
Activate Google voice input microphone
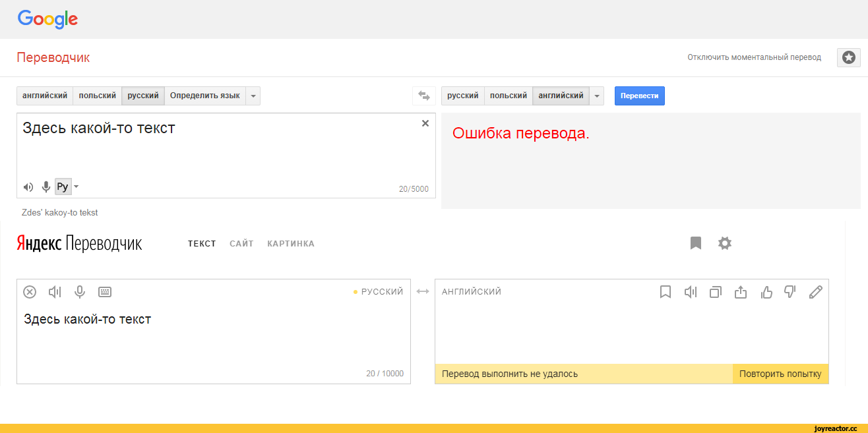click(x=46, y=187)
